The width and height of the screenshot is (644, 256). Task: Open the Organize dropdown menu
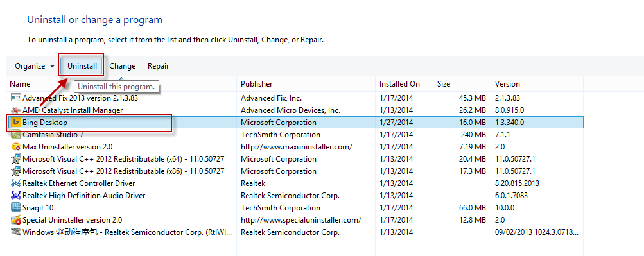pyautogui.click(x=35, y=66)
